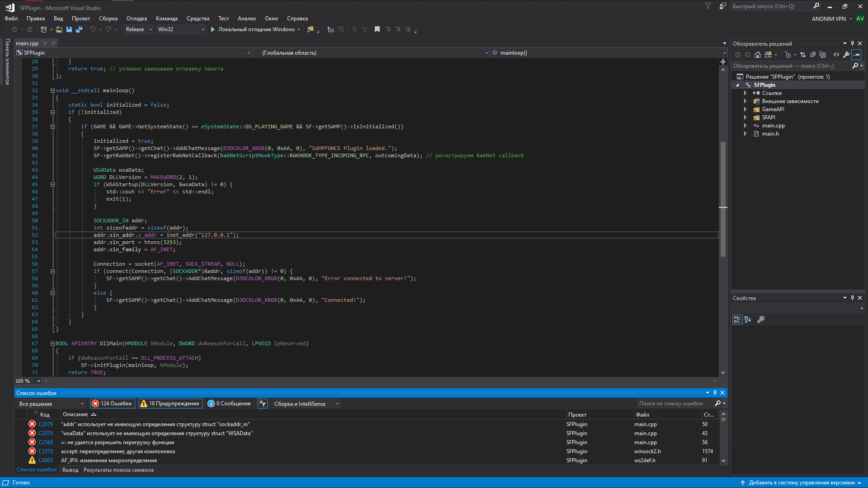The image size is (868, 488).
Task: Click the notifications filter flag icon
Action: coord(708,6)
